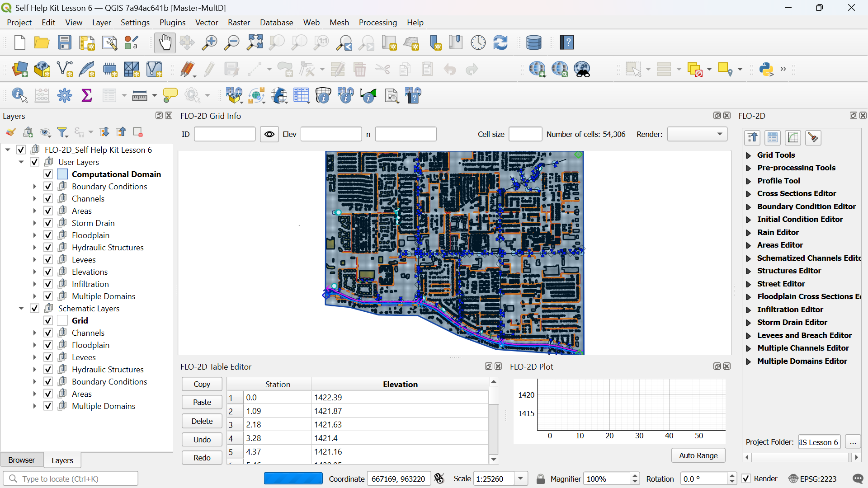Open the Render dropdown in Grid Info

pyautogui.click(x=697, y=134)
